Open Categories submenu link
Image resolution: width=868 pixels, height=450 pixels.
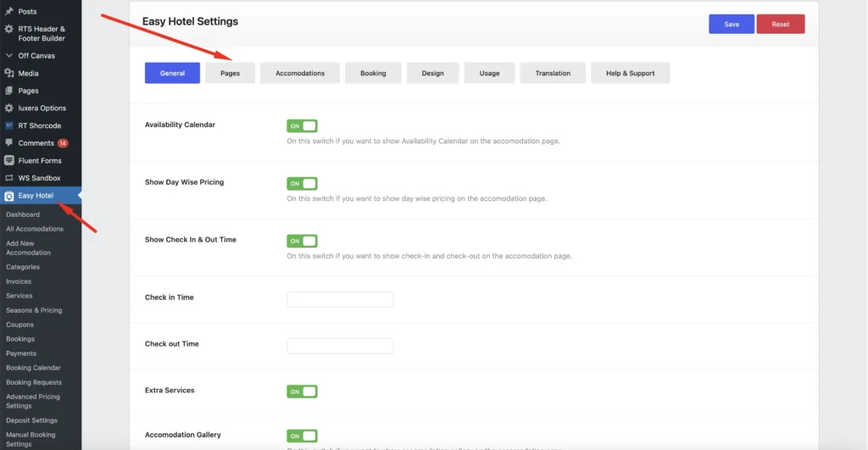tap(23, 267)
